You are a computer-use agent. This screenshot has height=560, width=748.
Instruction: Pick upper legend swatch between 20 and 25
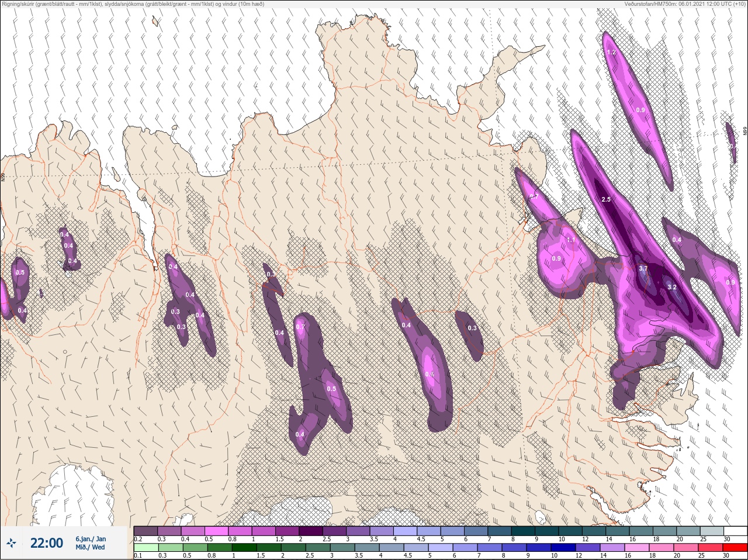pyautogui.click(x=688, y=531)
